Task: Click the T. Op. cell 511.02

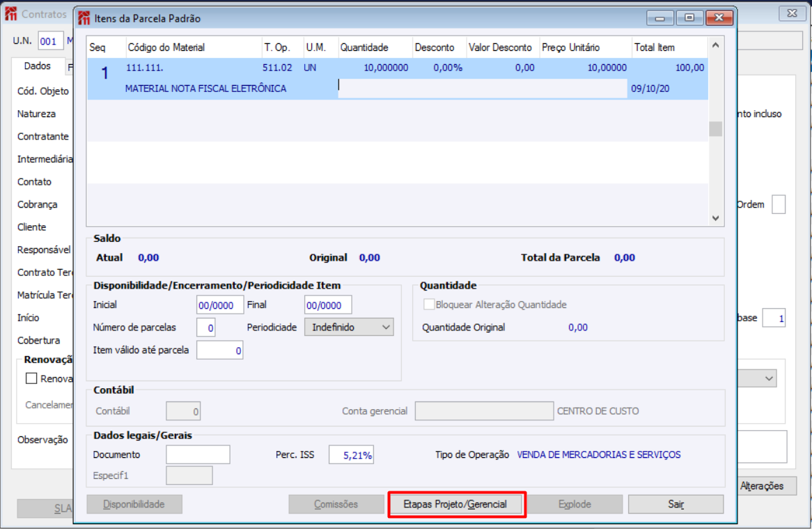Action: coord(277,68)
